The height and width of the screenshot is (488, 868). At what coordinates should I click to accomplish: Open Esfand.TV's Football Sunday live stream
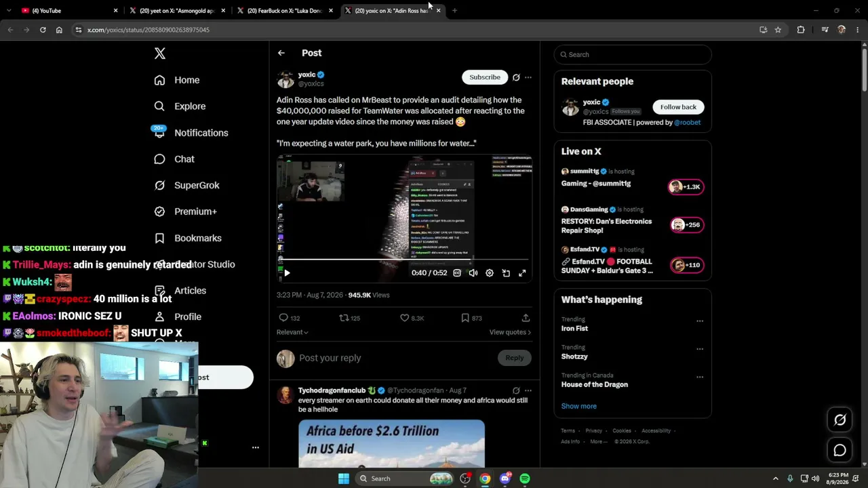[x=633, y=261]
